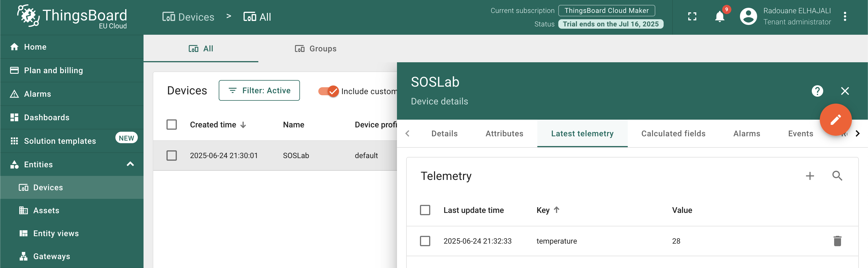Viewport: 868px width, 268px height.
Task: Click the Trial ends on Jul 16 status
Action: pyautogui.click(x=611, y=24)
